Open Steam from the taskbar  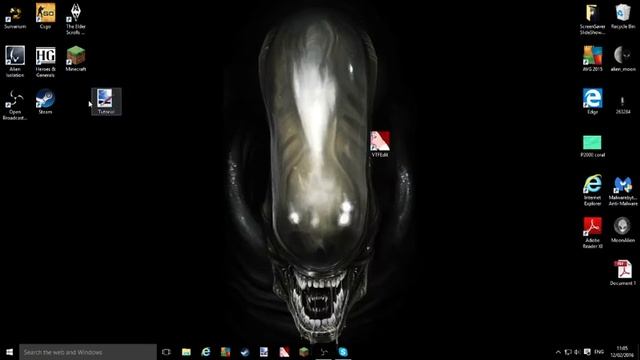[x=245, y=352]
